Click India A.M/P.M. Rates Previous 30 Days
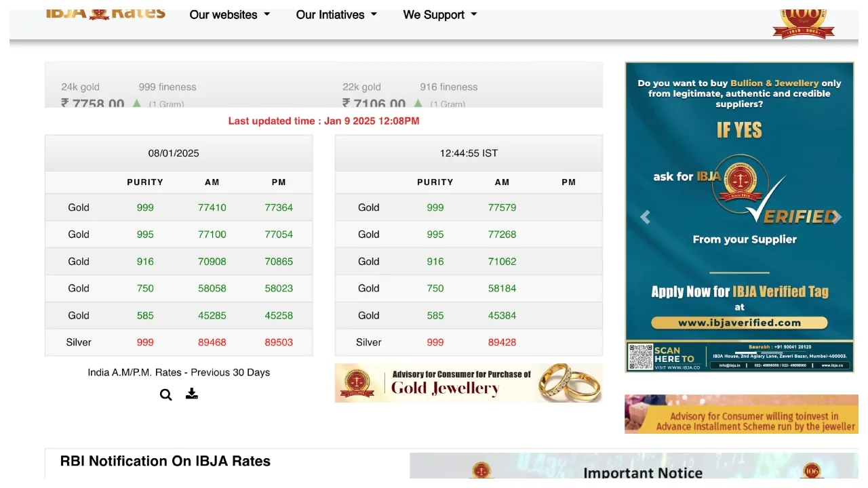 [179, 372]
